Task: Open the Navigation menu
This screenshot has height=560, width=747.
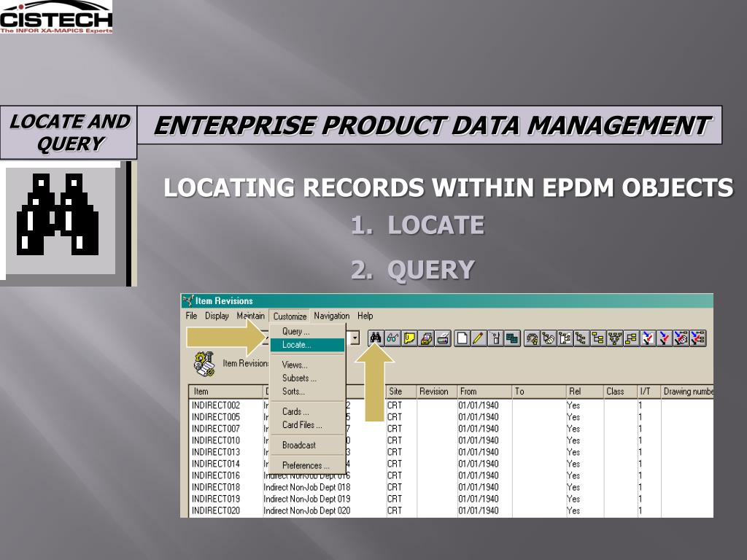Action: [x=332, y=316]
